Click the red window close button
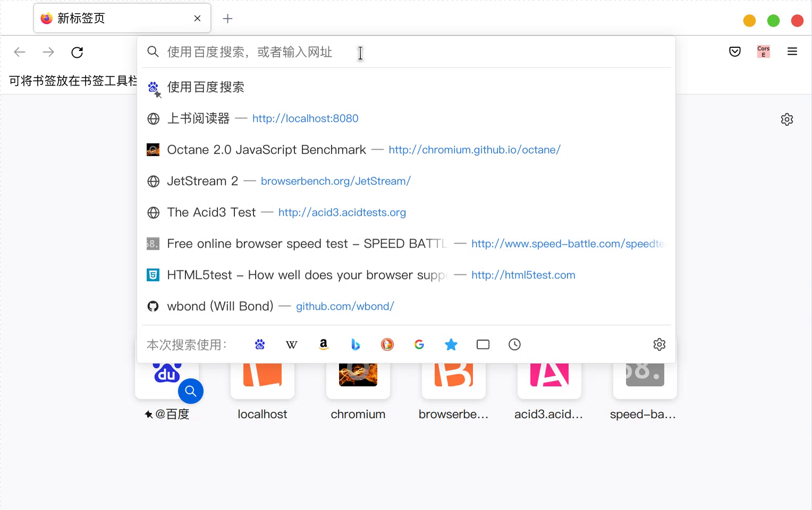The width and height of the screenshot is (812, 510). point(797,21)
